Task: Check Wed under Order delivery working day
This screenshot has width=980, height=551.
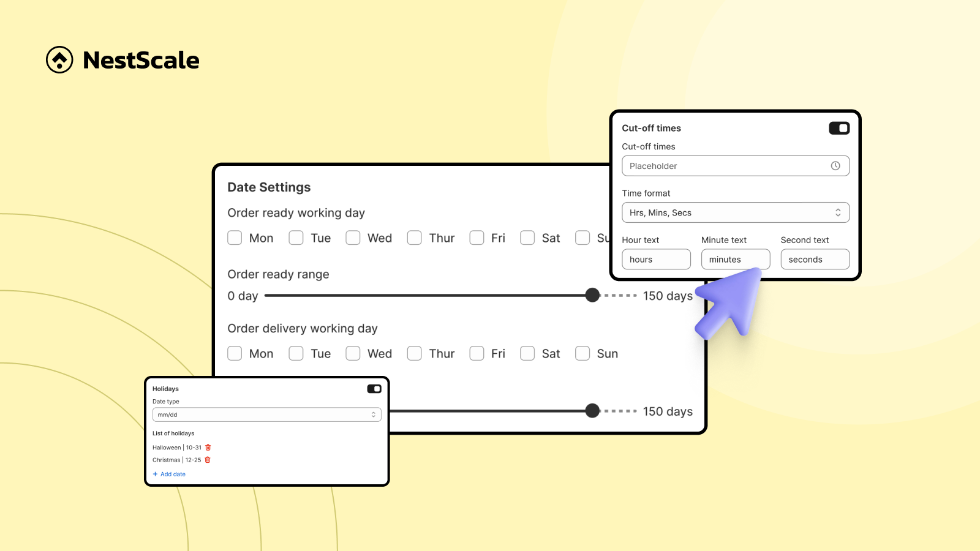Action: coord(353,353)
